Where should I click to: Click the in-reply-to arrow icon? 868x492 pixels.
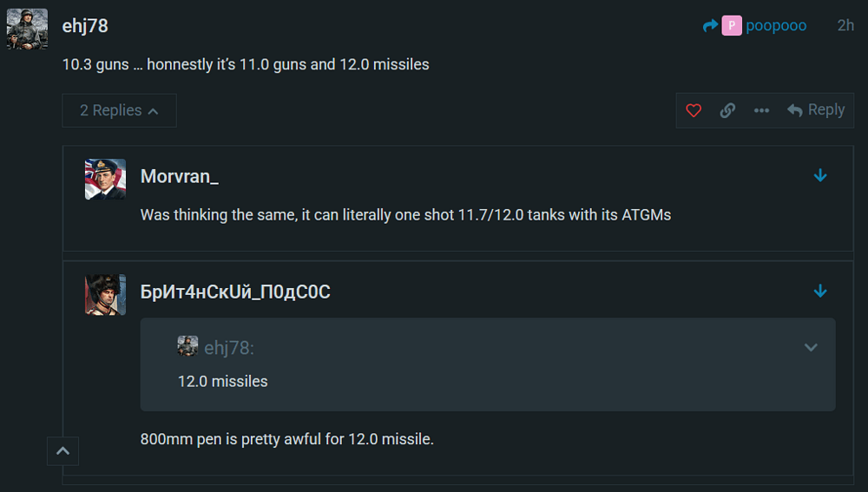[x=710, y=26]
